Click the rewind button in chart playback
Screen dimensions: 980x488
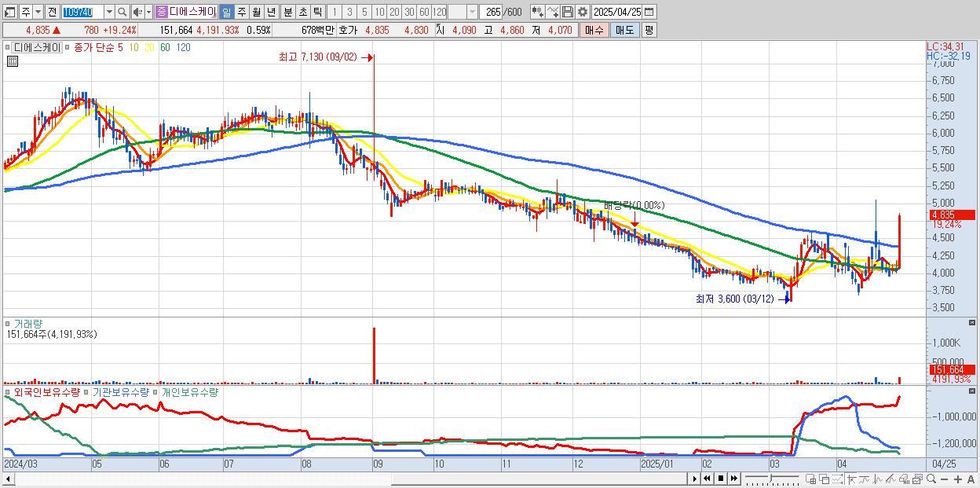click(x=707, y=479)
